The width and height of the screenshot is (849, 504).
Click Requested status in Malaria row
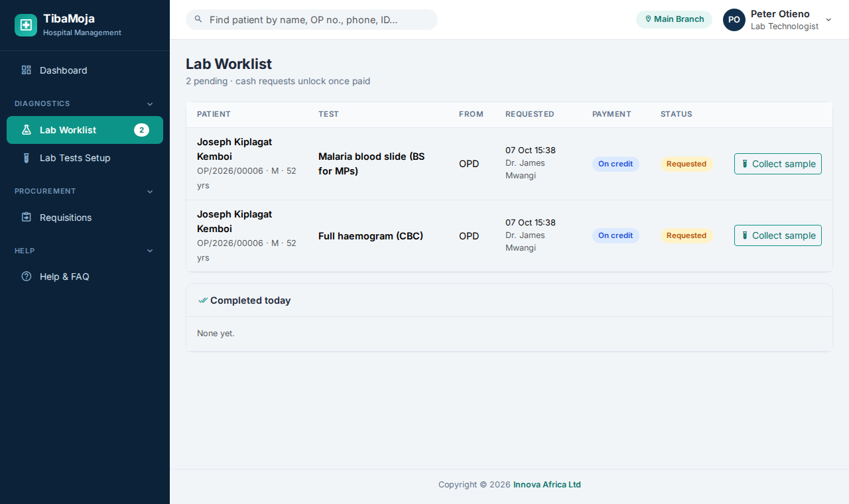tap(686, 164)
